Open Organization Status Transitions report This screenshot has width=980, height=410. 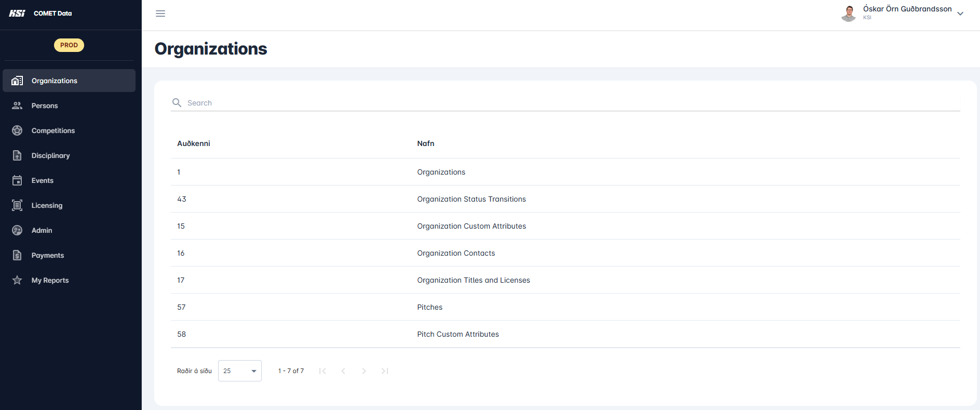pos(471,199)
